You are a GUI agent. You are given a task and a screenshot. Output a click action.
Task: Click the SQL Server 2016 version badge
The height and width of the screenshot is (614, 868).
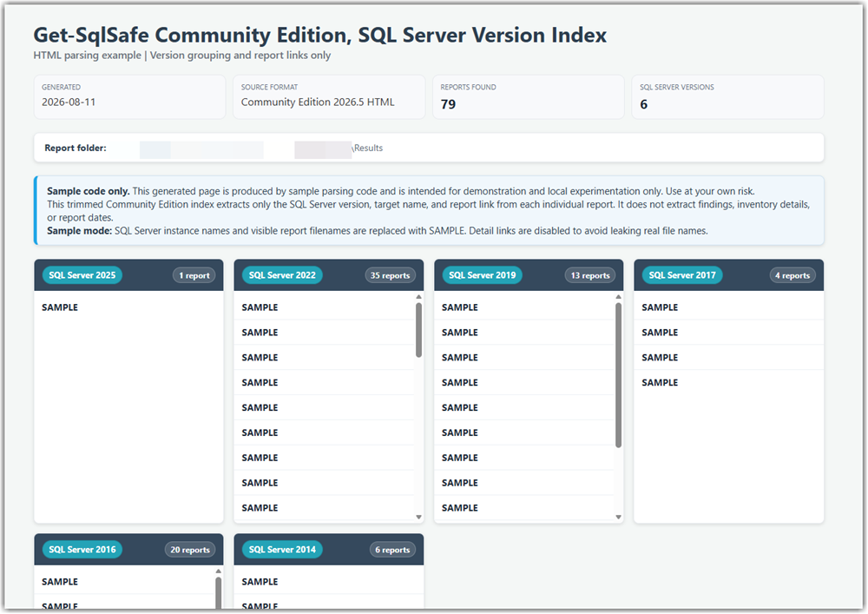pos(82,550)
